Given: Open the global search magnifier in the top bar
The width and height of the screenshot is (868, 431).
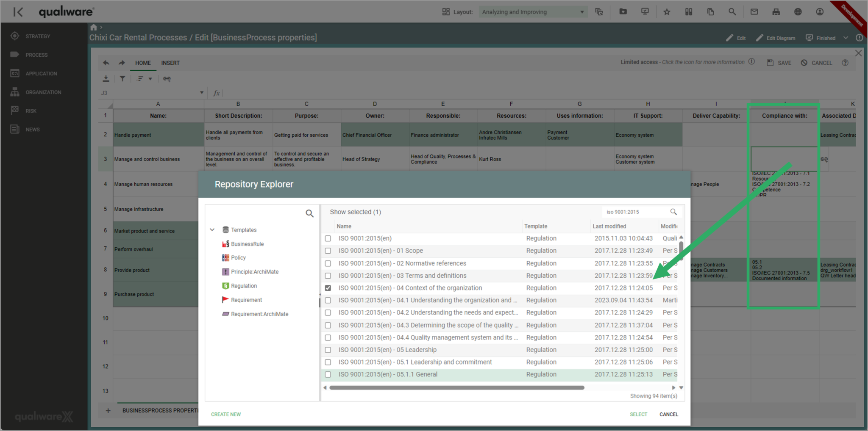Looking at the screenshot, I should (x=732, y=11).
